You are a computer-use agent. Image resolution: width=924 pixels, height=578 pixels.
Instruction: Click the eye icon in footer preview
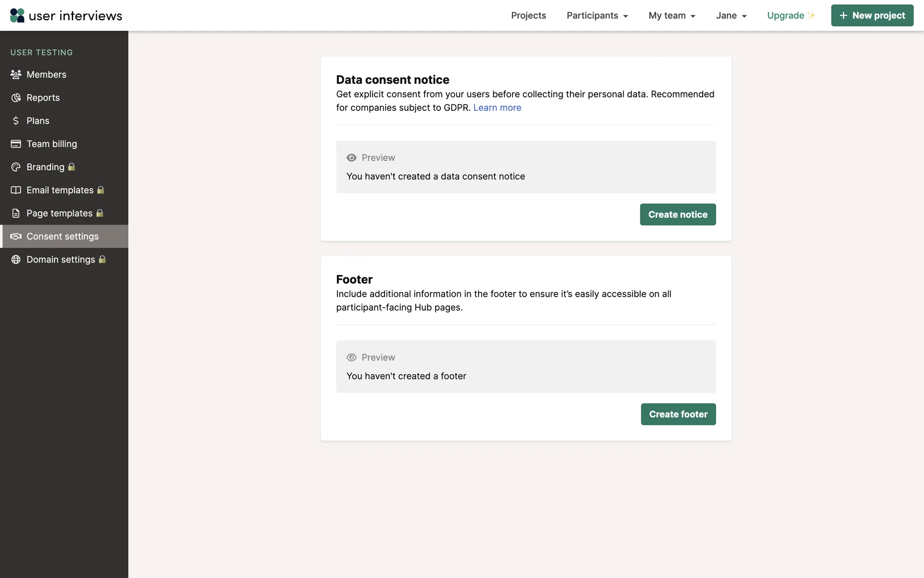point(351,357)
